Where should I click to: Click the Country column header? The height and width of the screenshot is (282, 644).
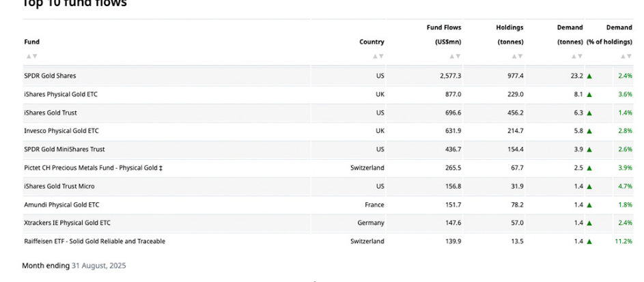(372, 42)
